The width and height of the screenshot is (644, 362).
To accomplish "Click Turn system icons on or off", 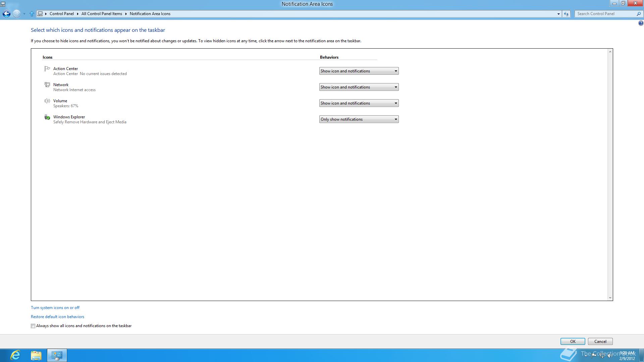I will point(55,308).
